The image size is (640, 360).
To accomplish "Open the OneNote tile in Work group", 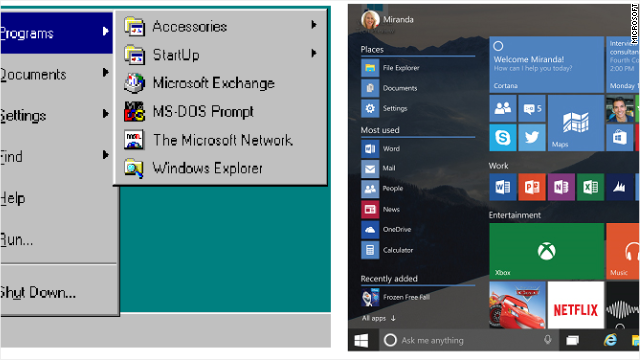I will coord(561,187).
